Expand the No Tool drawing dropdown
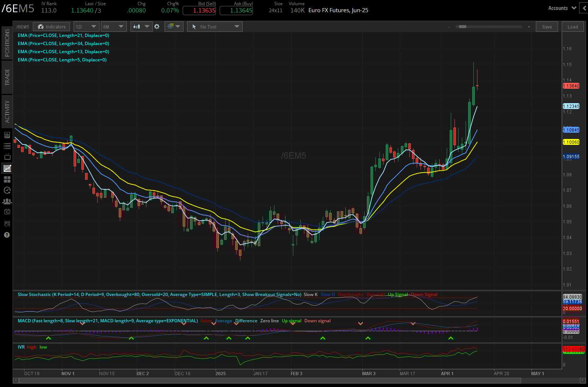 [215, 27]
